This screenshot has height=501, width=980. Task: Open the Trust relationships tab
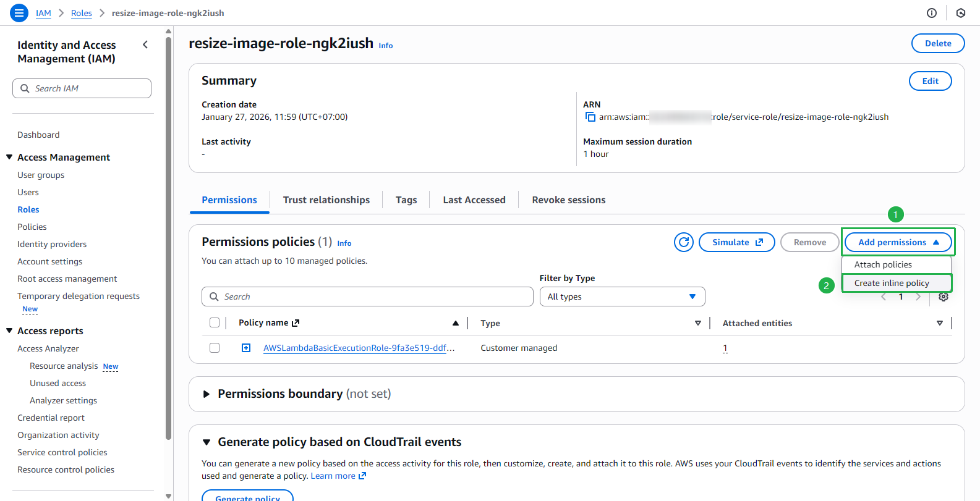point(326,200)
